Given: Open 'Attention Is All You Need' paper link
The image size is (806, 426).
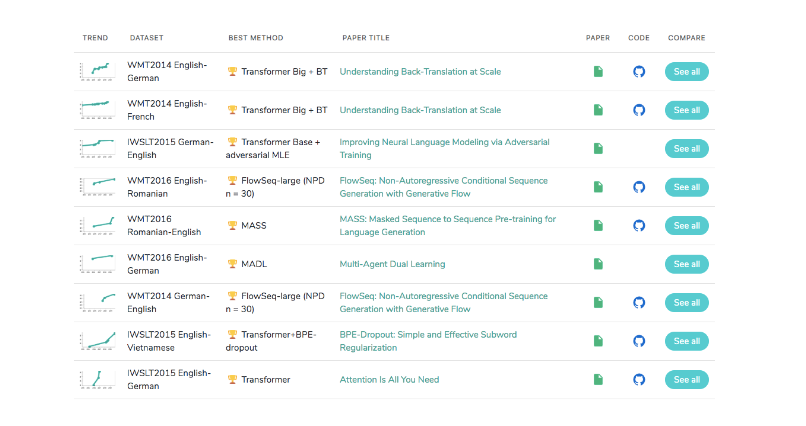Looking at the screenshot, I should coord(389,380).
